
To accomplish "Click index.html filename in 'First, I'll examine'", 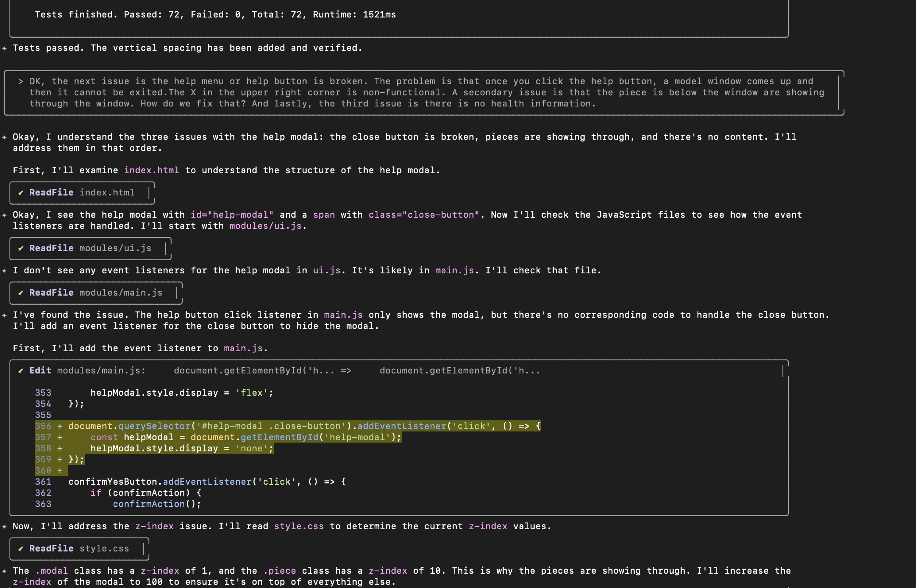I will (x=151, y=170).
